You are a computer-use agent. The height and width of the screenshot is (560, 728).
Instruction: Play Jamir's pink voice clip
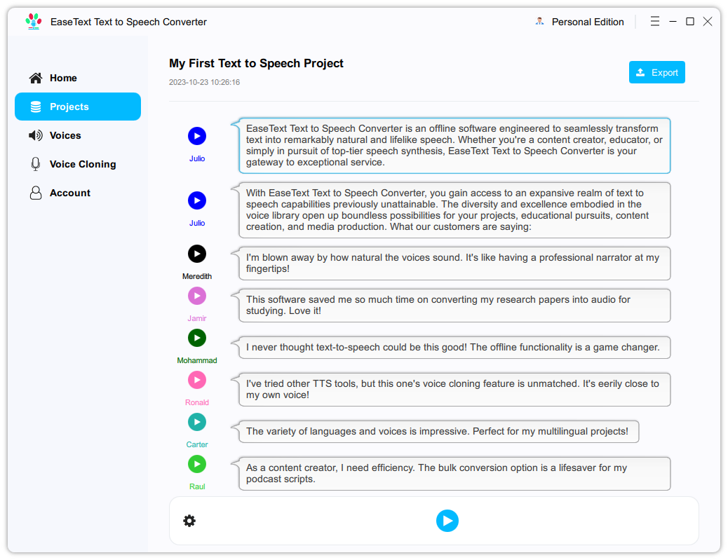coord(197,296)
